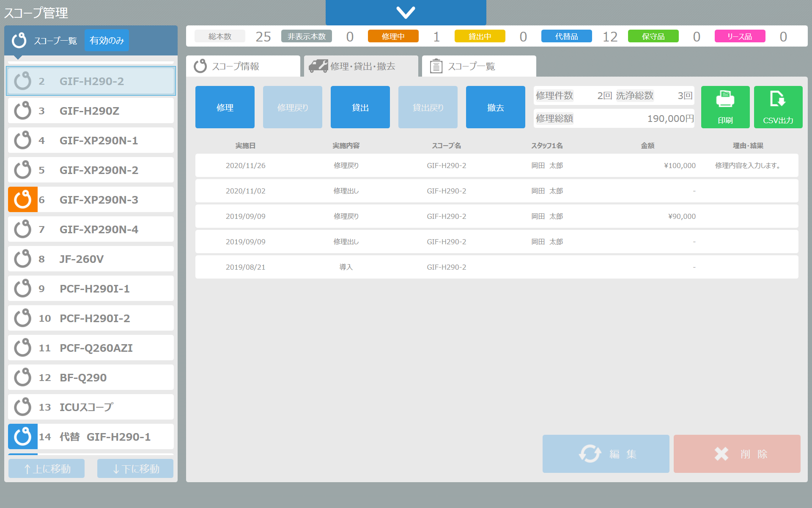This screenshot has width=812, height=508.
Task: Expand the top chevron dropdown panel
Action: coord(406,12)
